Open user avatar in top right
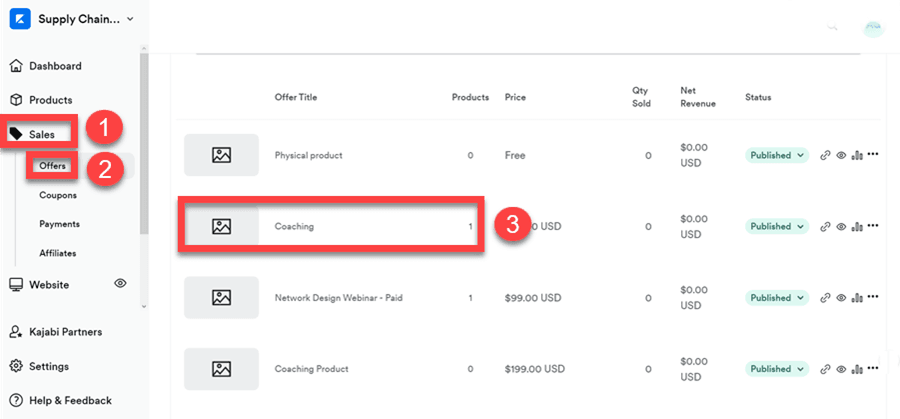The height and width of the screenshot is (419, 900). point(874,28)
